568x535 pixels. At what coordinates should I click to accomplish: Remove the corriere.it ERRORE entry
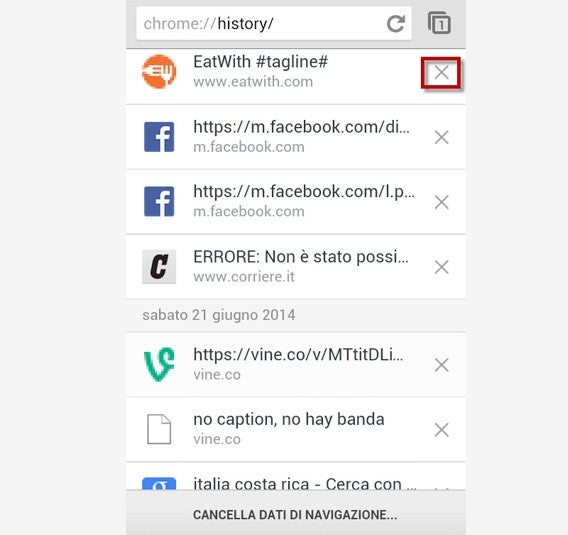coord(442,267)
